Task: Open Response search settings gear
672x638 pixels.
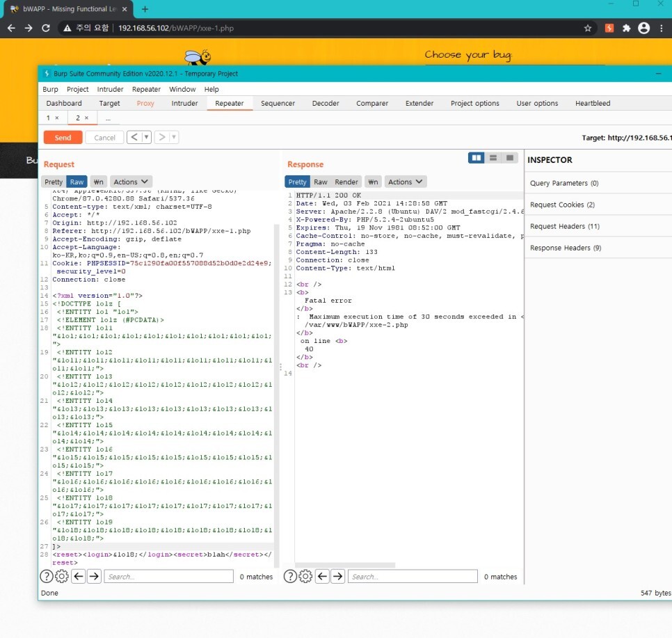Action: [x=305, y=576]
